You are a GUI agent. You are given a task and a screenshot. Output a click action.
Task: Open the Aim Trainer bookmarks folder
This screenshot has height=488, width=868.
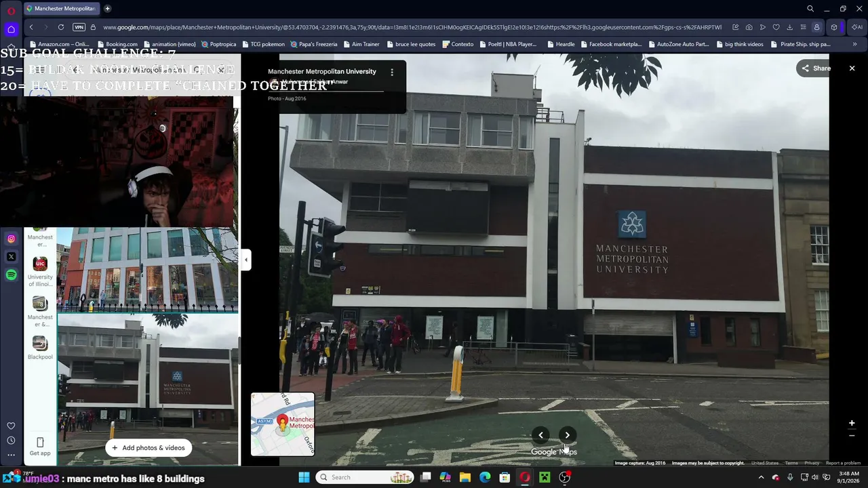pos(361,44)
